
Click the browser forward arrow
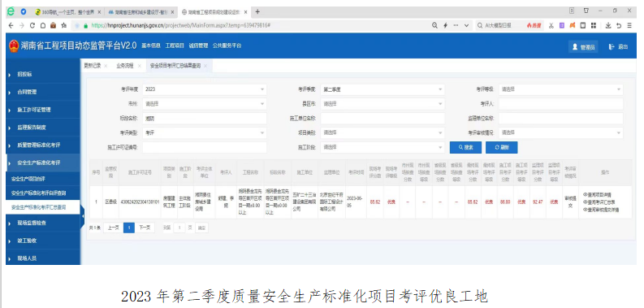[22, 25]
